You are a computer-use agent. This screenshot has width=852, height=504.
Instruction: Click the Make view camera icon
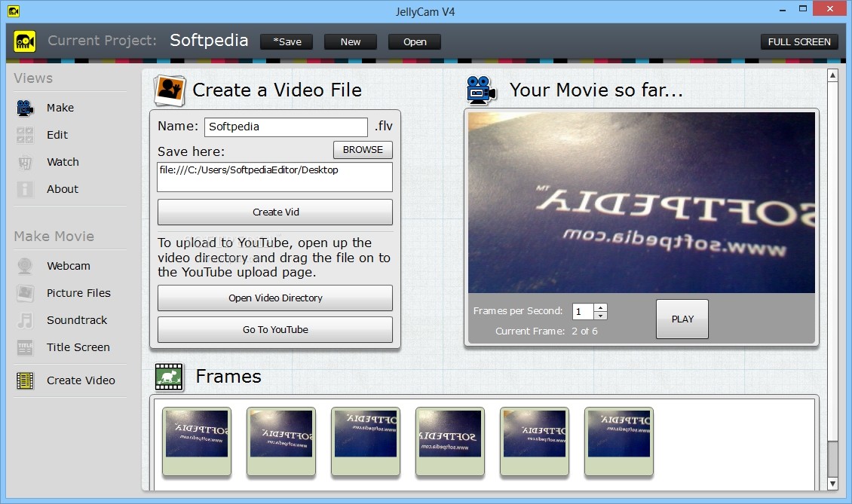click(x=25, y=108)
